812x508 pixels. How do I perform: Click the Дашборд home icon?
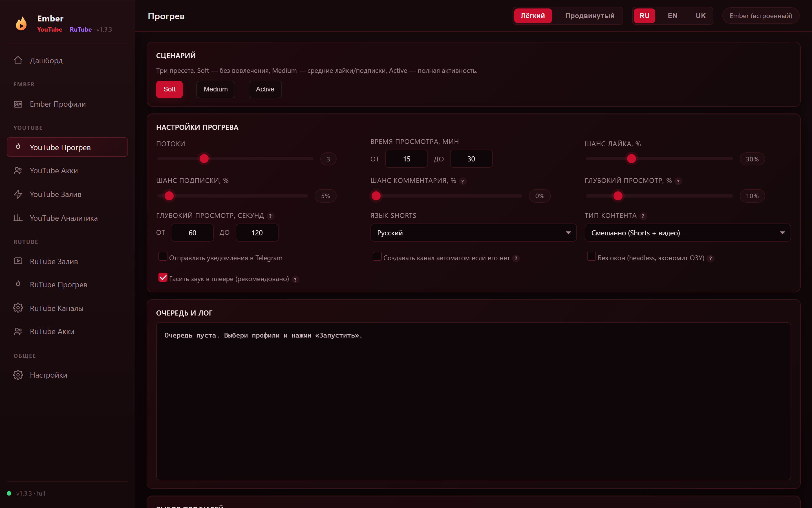pos(18,60)
